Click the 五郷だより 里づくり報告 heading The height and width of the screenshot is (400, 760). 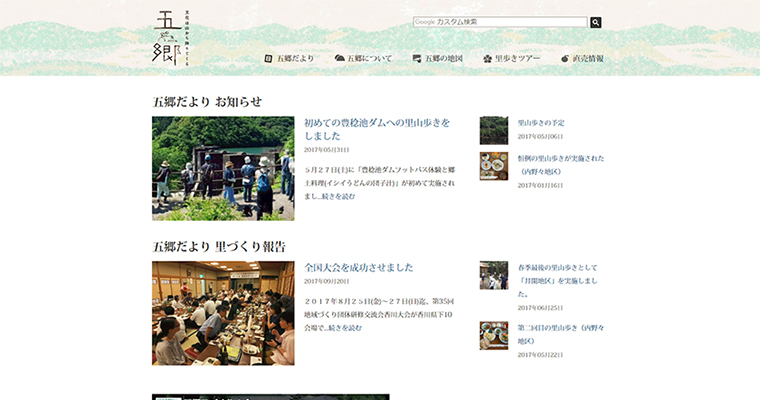coord(219,247)
